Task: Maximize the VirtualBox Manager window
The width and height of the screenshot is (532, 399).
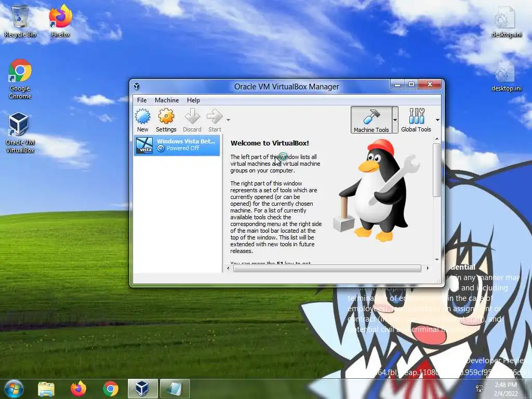Action: tap(411, 85)
